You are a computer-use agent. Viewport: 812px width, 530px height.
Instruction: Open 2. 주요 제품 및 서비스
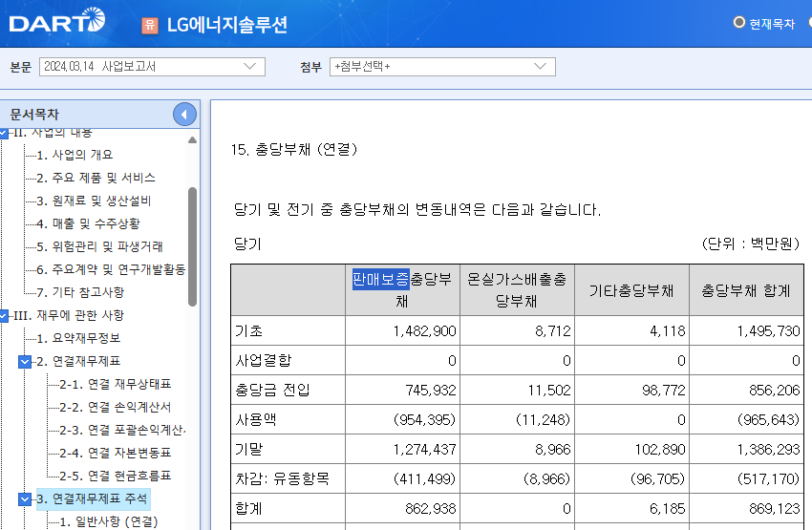(x=96, y=178)
